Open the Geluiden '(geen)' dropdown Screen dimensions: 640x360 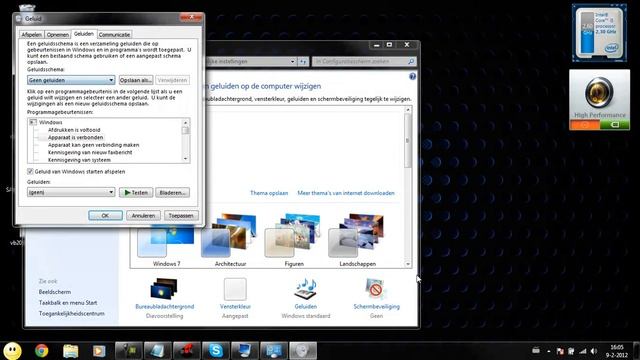[71, 192]
